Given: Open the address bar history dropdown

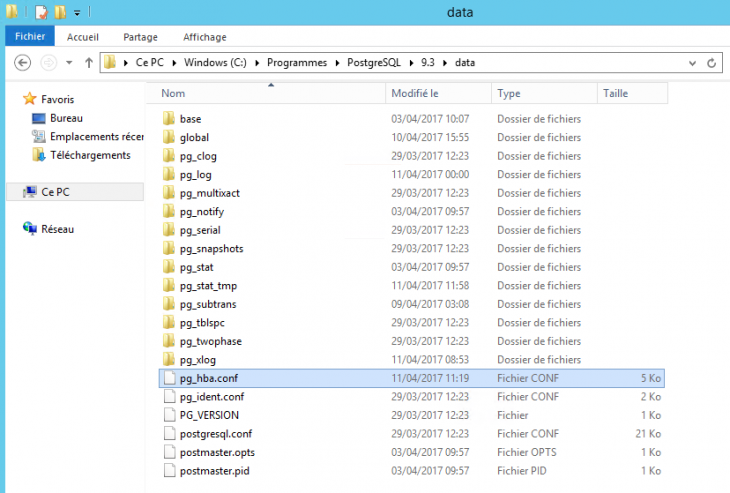Looking at the screenshot, I should pyautogui.click(x=692, y=63).
